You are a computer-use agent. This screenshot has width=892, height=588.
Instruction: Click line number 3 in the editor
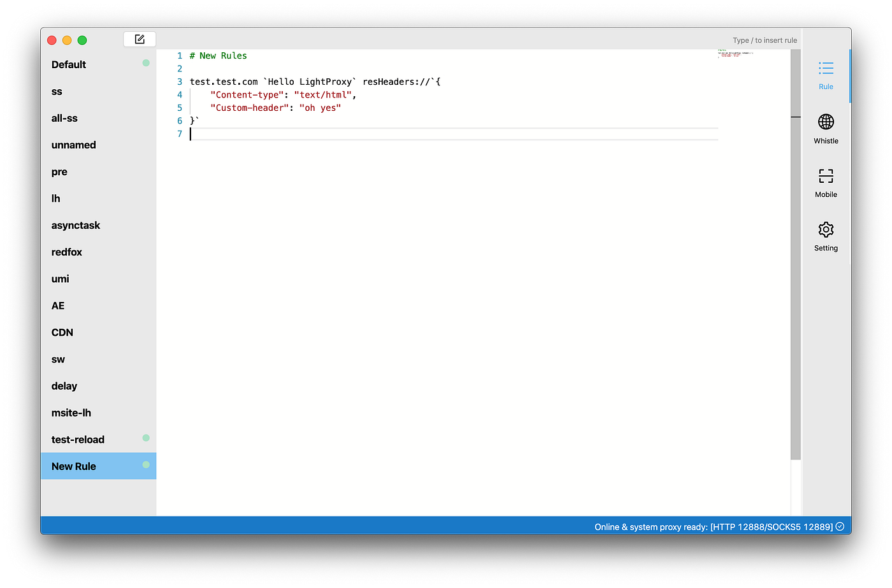click(x=179, y=82)
